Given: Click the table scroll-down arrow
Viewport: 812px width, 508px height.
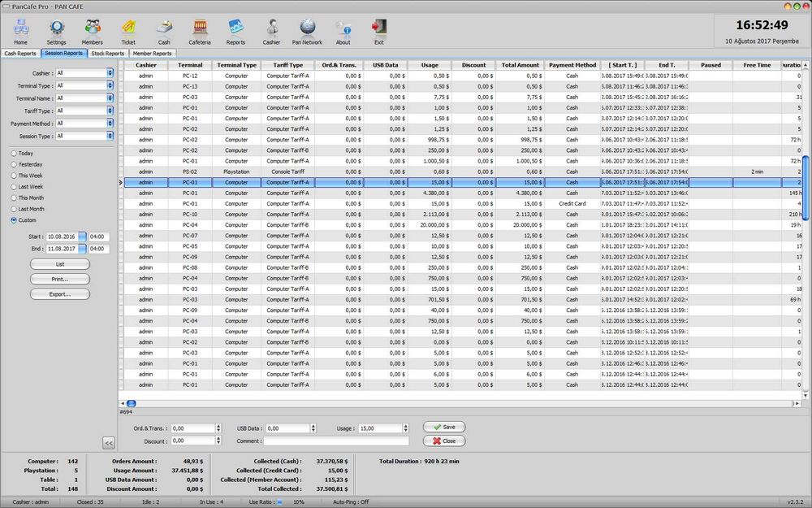Looking at the screenshot, I should (806, 395).
